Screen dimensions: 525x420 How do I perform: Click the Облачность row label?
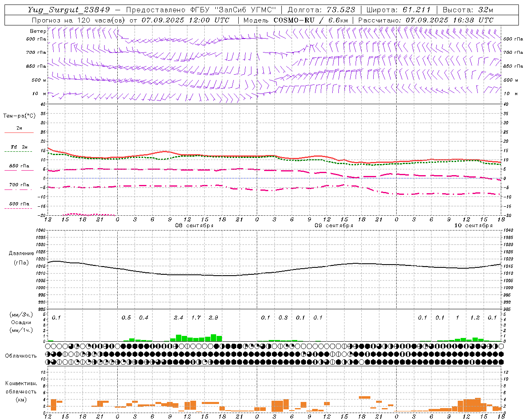21,356
